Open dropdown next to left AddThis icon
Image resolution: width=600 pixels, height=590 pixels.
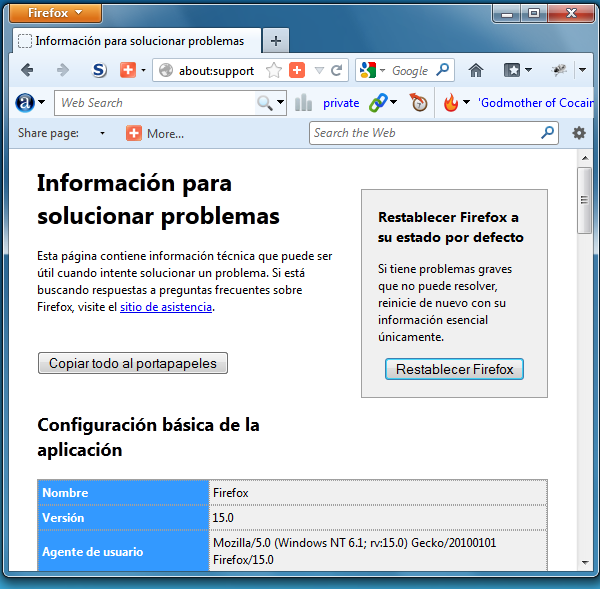pos(143,70)
